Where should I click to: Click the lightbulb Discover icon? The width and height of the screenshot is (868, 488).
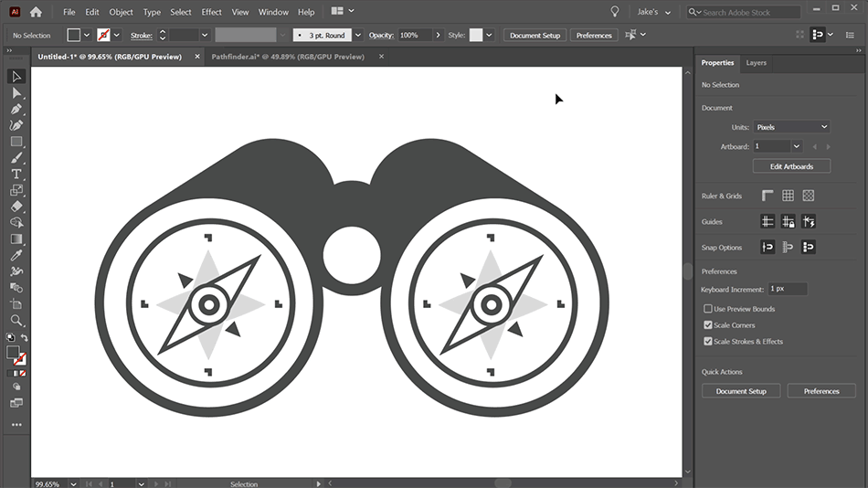pos(615,12)
